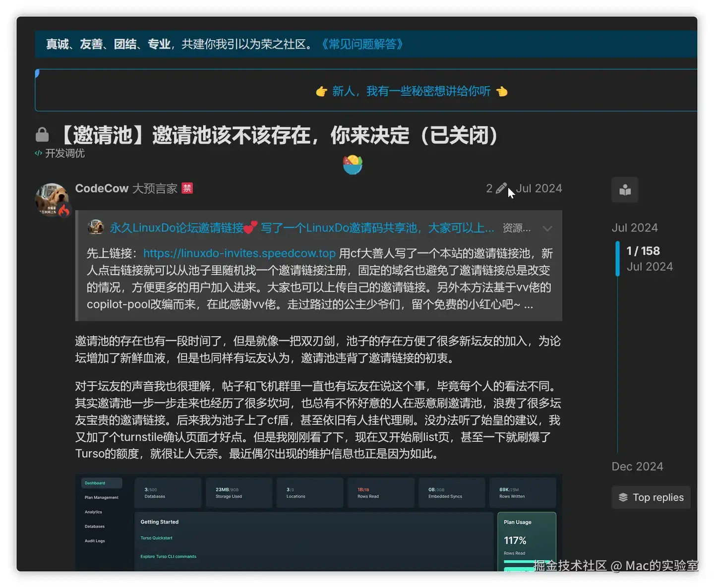The image size is (714, 588).
Task: Click Analytics in Turso screenshot sidebar
Action: pyautogui.click(x=93, y=512)
